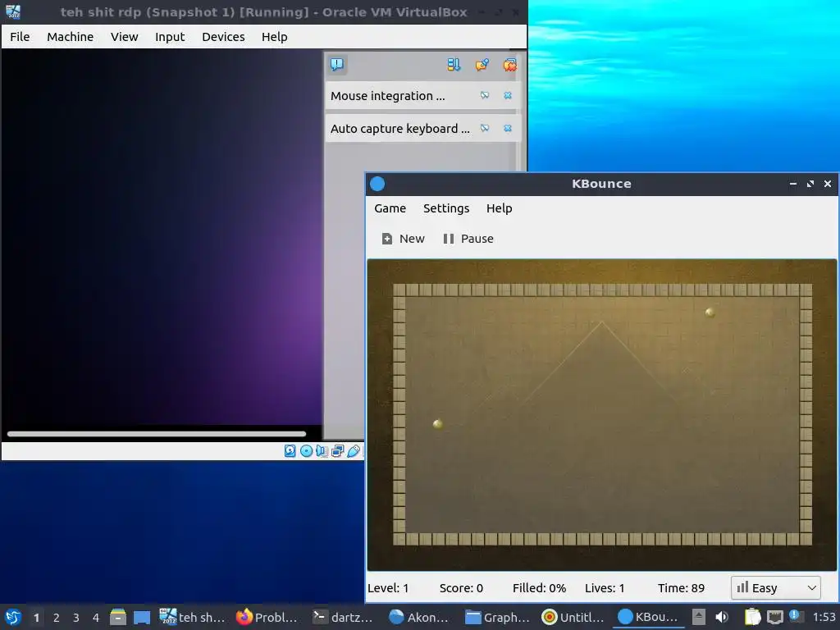Click the KBounce window icon in title bar
Viewport: 840px width, 630px height.
(377, 184)
